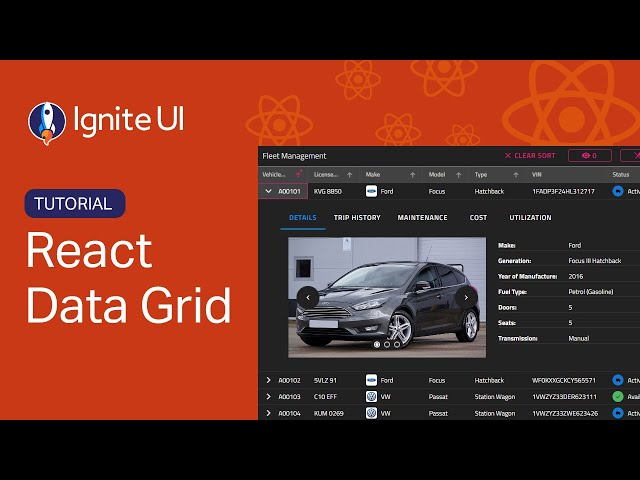
Task: Click license plate SVLZ 91
Action: (325, 380)
